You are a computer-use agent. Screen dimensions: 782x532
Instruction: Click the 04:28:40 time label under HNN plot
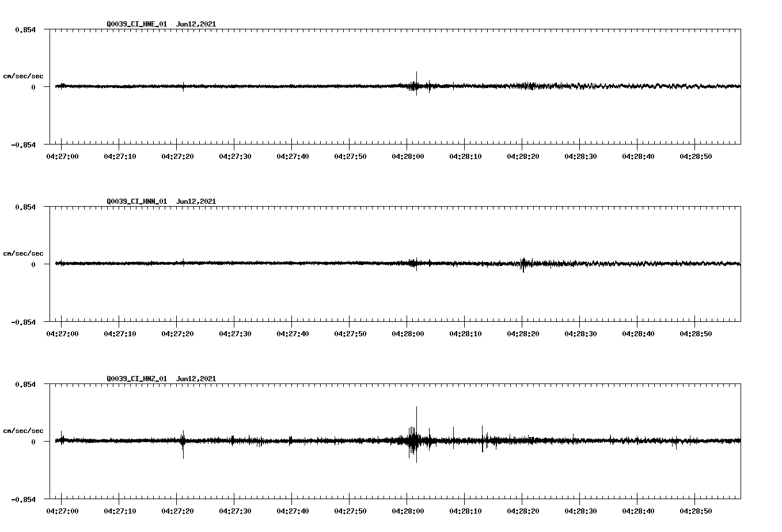pyautogui.click(x=638, y=334)
